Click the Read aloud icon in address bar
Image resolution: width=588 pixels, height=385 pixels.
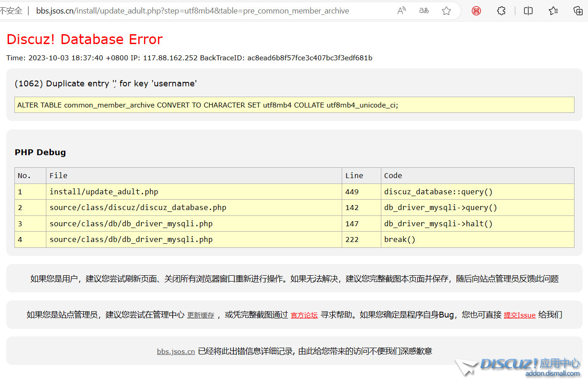tap(402, 11)
